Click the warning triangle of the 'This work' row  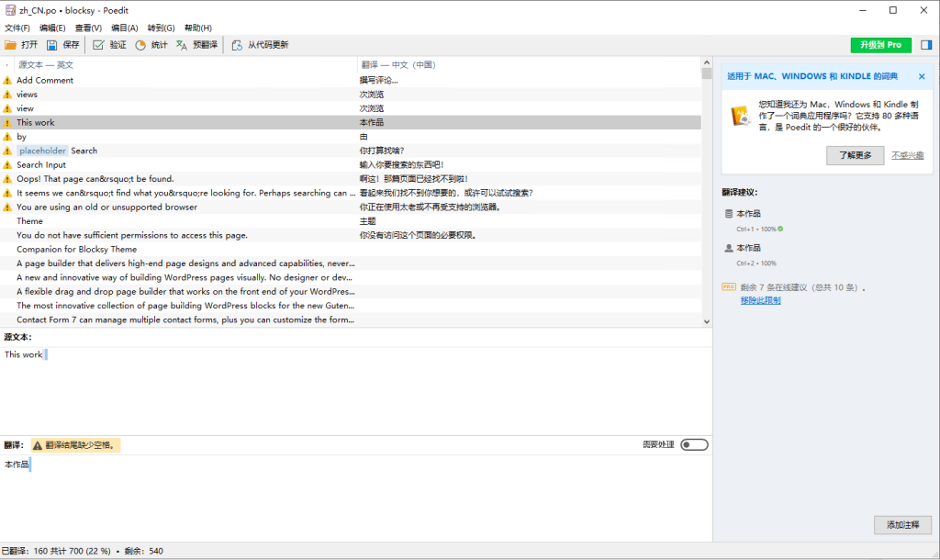[7, 122]
